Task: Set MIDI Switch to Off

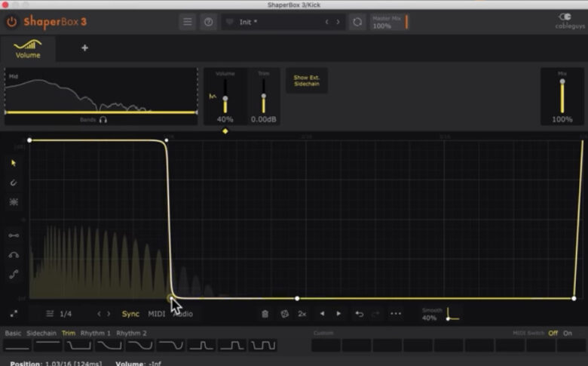Action: click(x=553, y=333)
